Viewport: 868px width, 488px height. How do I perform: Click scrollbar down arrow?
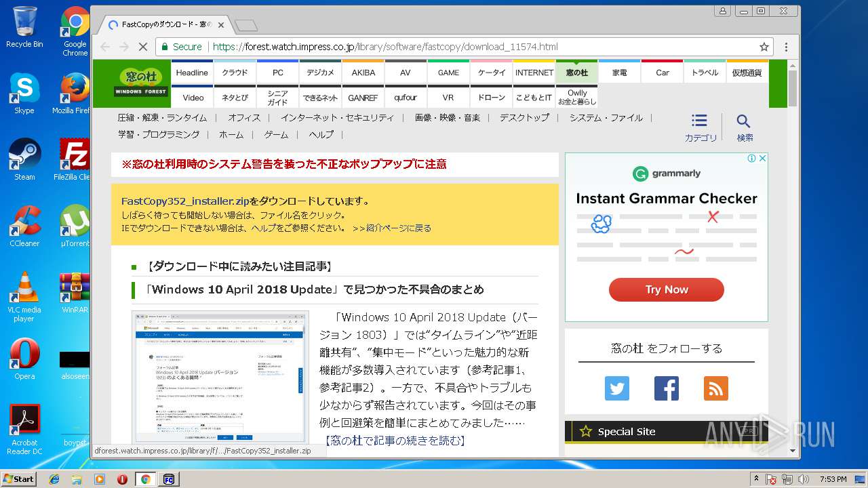793,451
